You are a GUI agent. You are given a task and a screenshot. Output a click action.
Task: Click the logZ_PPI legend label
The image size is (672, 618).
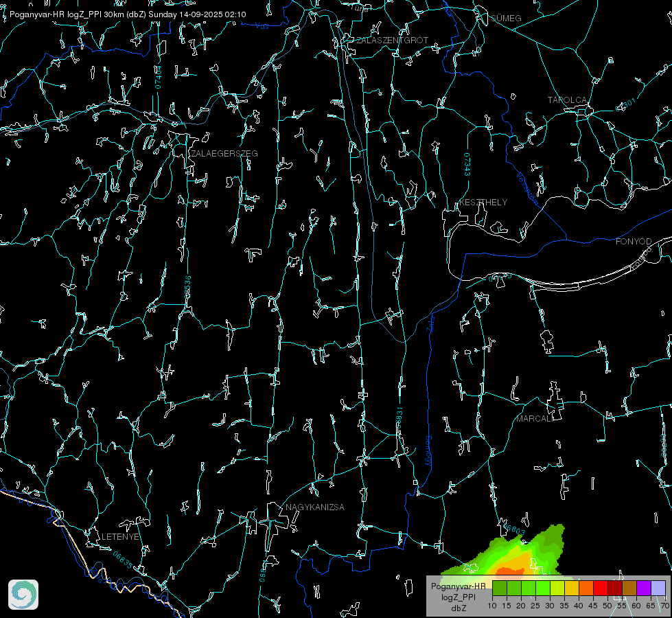click(x=458, y=597)
